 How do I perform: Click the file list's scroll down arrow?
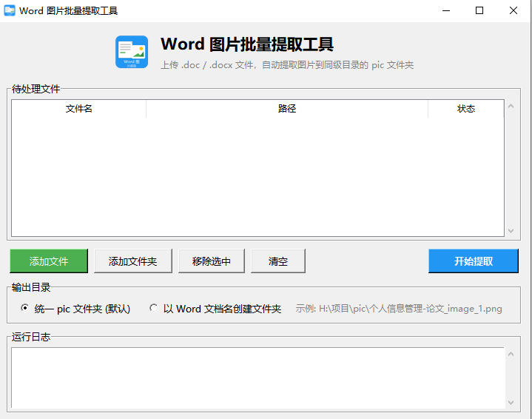click(511, 231)
